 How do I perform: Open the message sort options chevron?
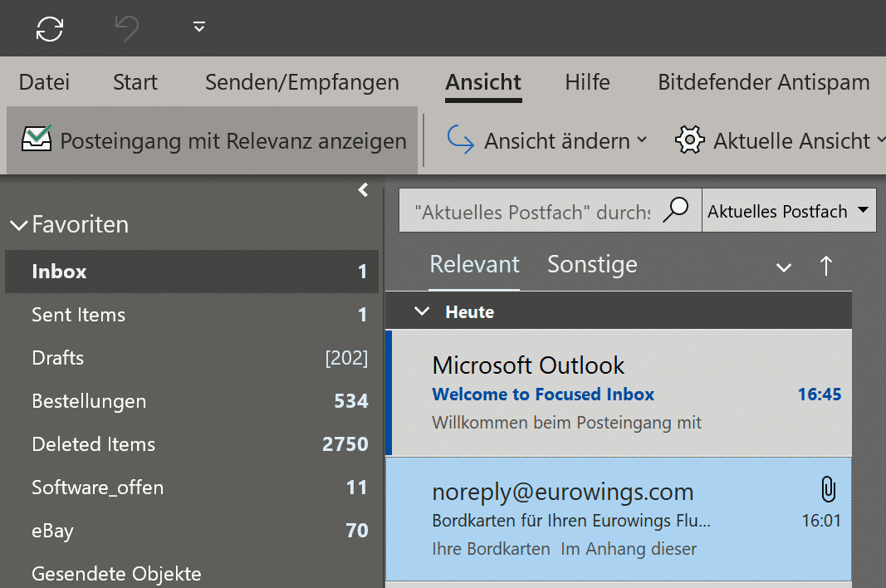784,267
